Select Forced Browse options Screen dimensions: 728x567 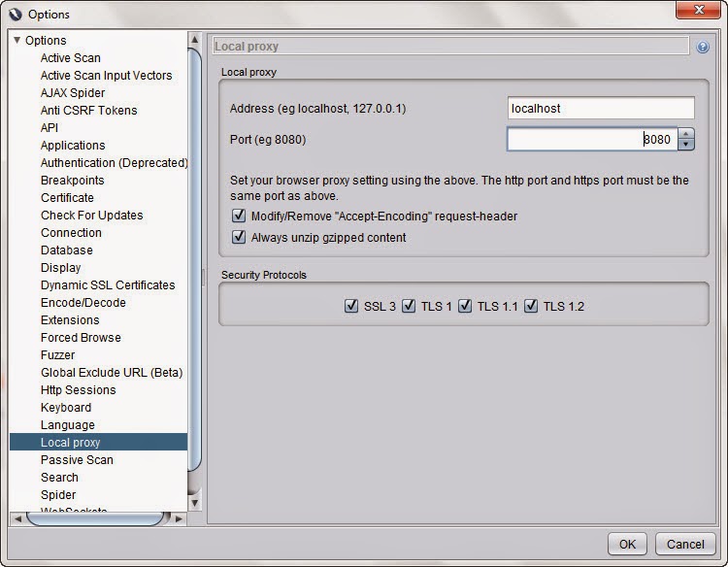(x=81, y=338)
